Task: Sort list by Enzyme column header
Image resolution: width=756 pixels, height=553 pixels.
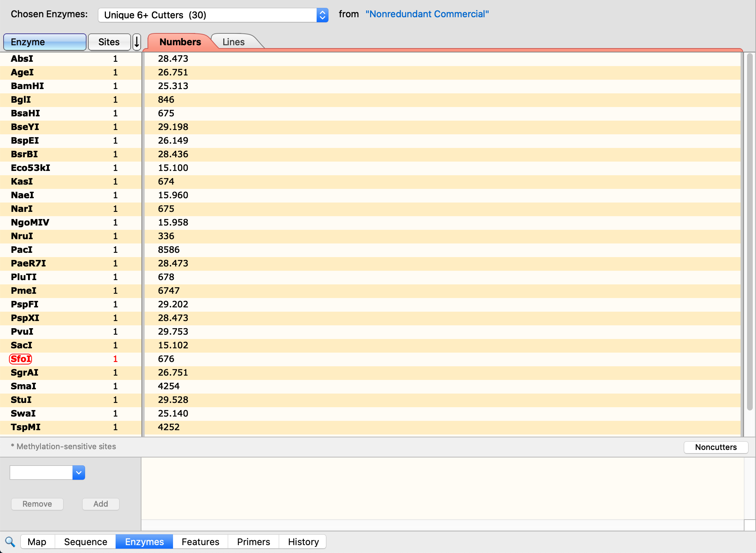Action: [45, 42]
